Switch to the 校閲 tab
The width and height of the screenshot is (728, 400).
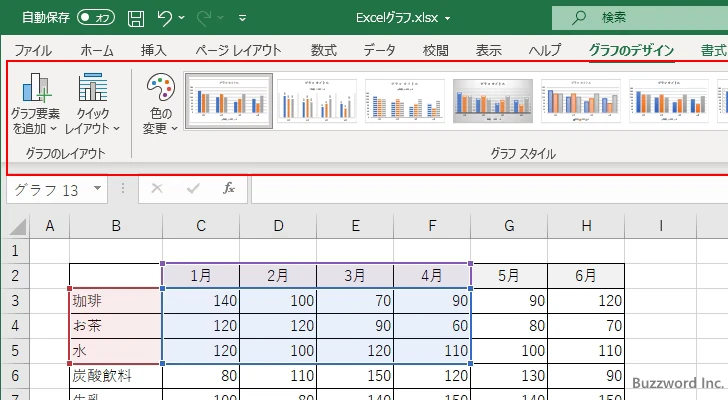pos(436,50)
